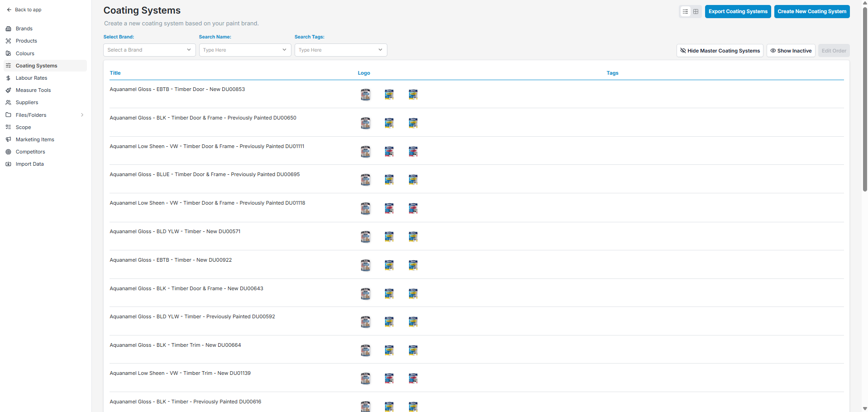The width and height of the screenshot is (868, 412).
Task: Open Products in the sidebar
Action: [26, 41]
